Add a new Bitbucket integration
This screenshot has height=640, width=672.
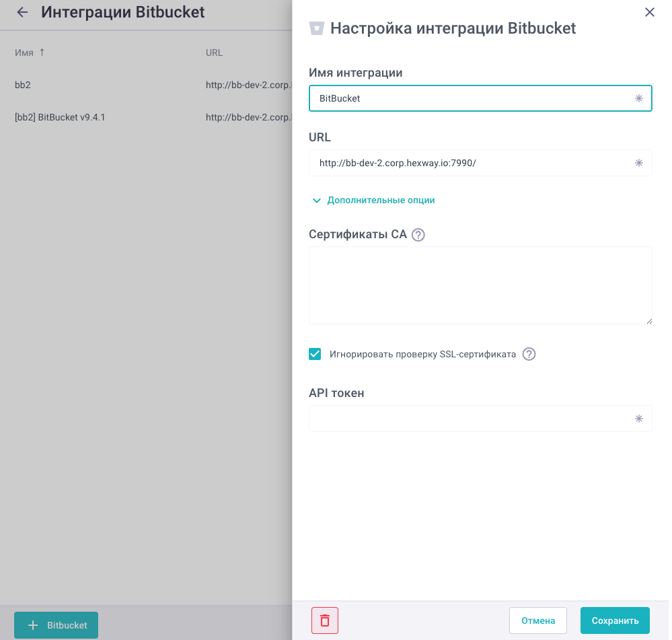(x=56, y=625)
